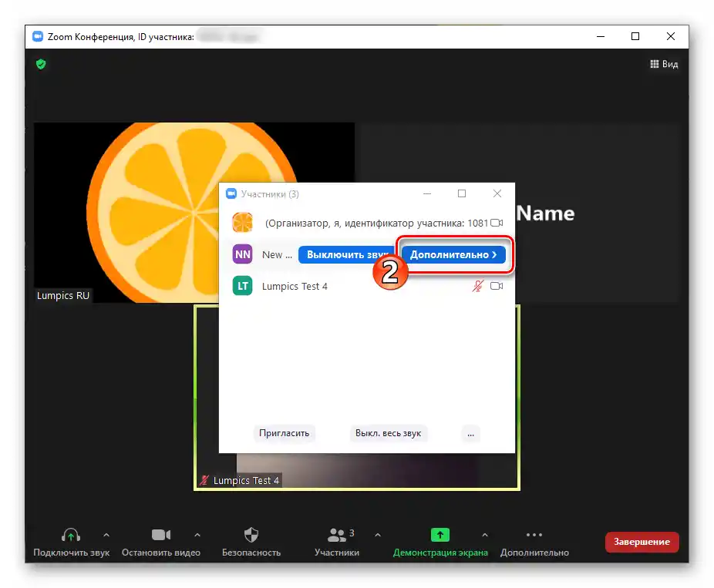This screenshot has width=714, height=588.
Task: Open video settings via its chevron arrow
Action: 197,533
